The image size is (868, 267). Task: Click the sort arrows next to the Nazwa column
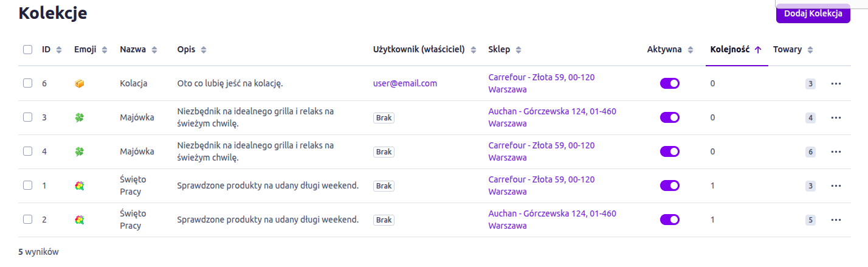(154, 50)
